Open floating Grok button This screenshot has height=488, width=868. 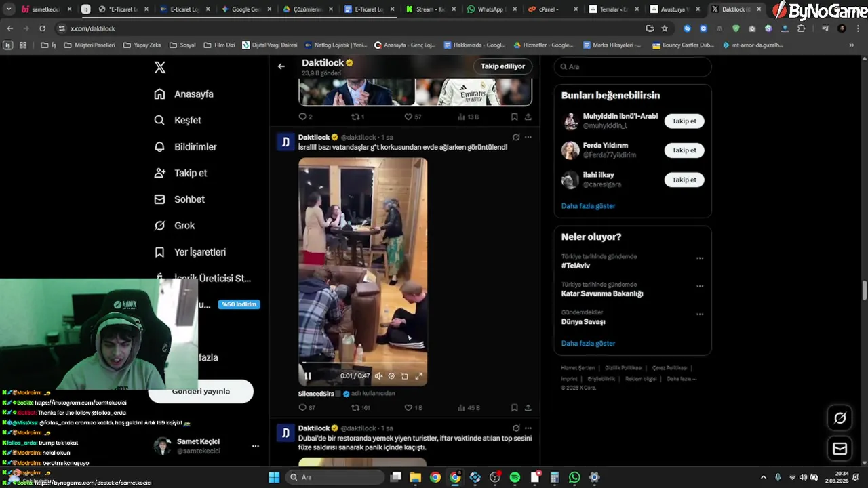point(840,418)
